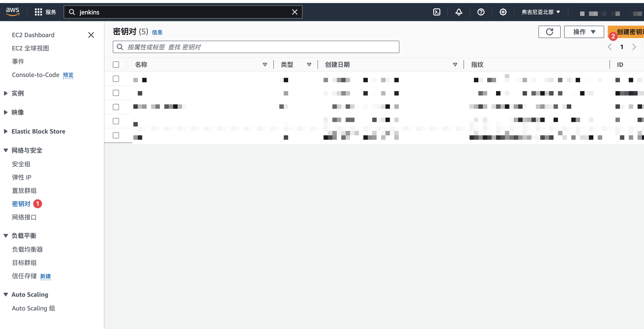Viewport: 644px width, 329px height.
Task: Go to the next page arrow
Action: pyautogui.click(x=634, y=47)
